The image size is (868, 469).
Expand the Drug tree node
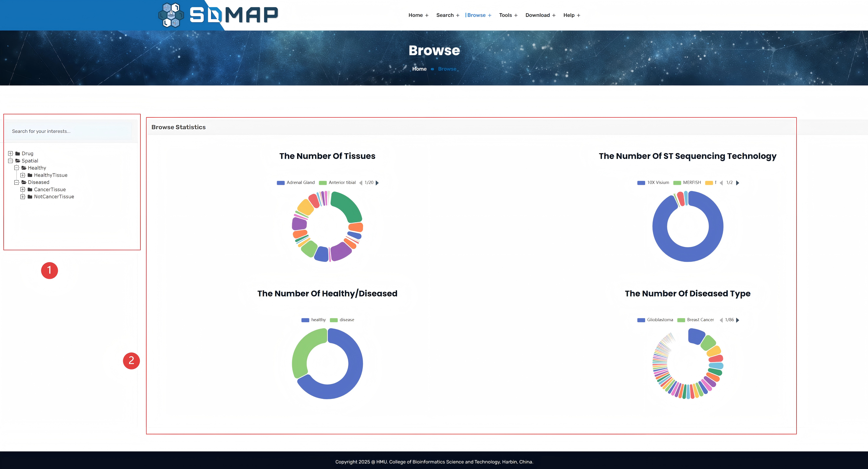(10, 154)
